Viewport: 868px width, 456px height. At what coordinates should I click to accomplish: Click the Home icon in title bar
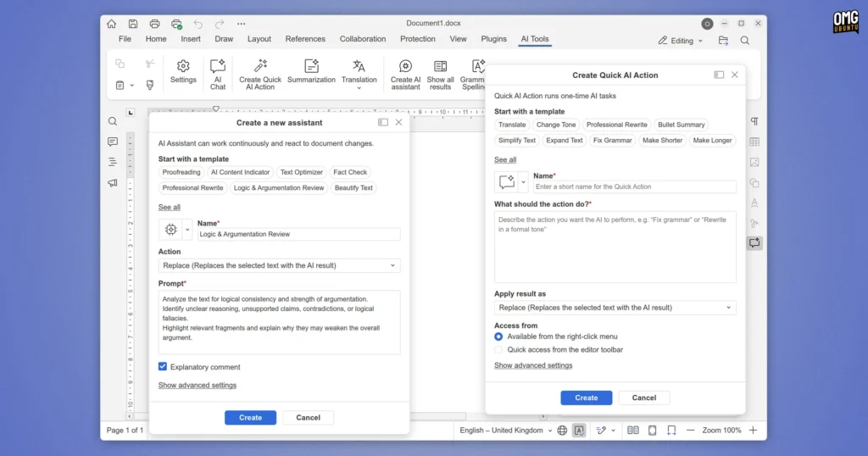click(111, 24)
